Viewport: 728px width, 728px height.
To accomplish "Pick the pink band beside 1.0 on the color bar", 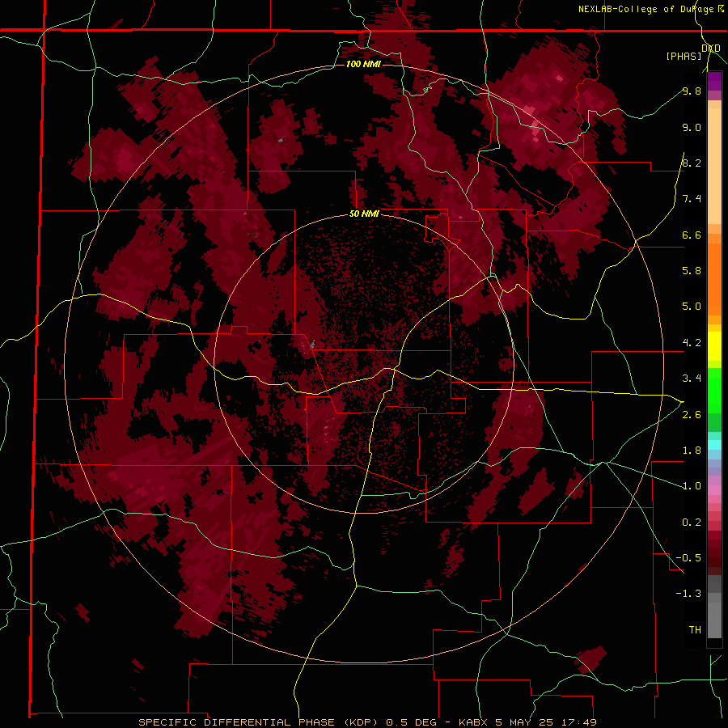I will (x=714, y=489).
